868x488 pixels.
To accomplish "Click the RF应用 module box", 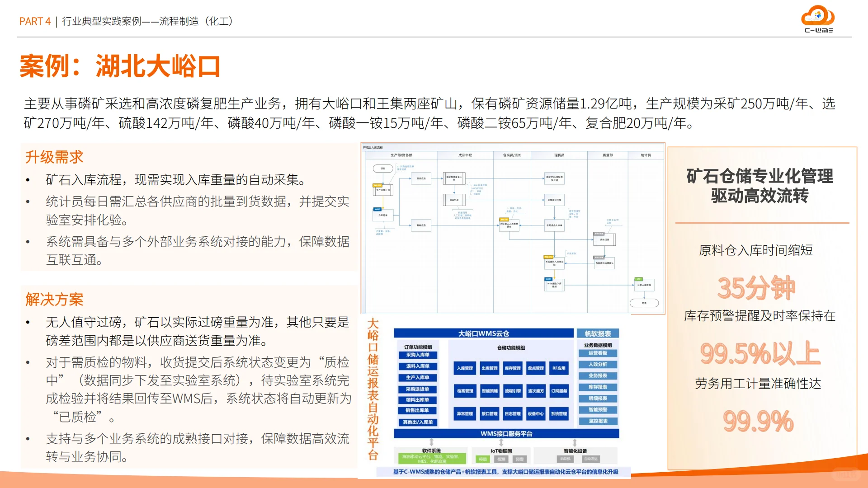I will coord(559,368).
